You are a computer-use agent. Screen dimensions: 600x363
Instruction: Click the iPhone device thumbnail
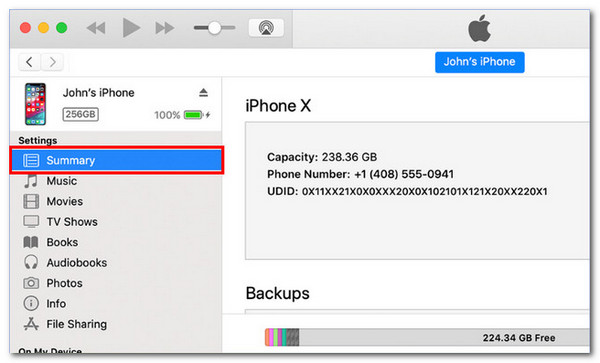pos(36,104)
